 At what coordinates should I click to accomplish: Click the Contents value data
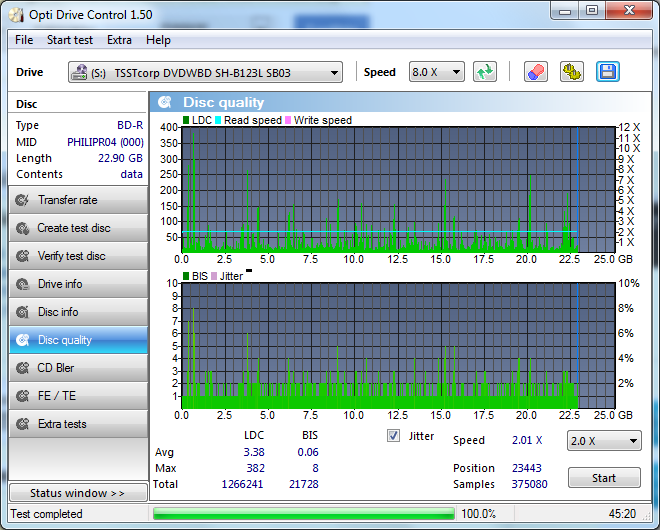[132, 174]
